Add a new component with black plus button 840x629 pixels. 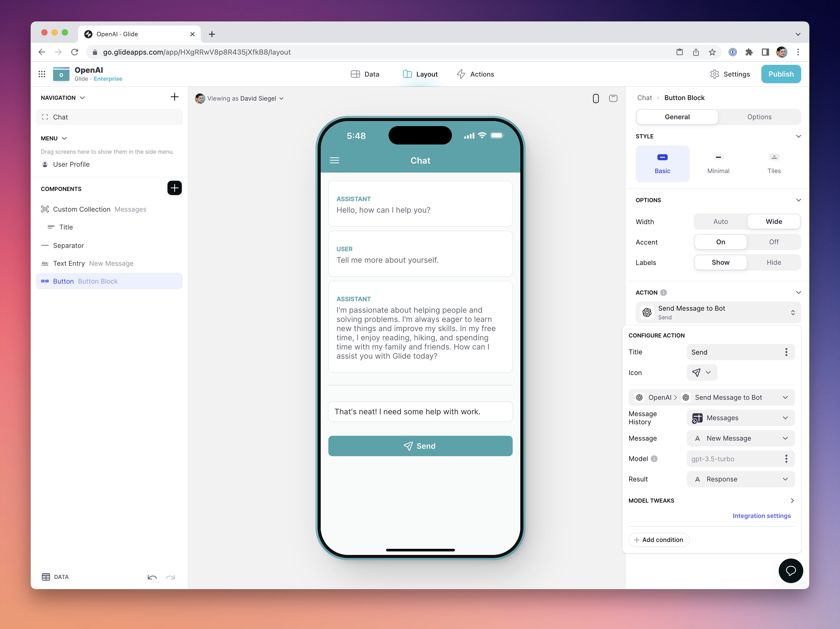tap(174, 188)
